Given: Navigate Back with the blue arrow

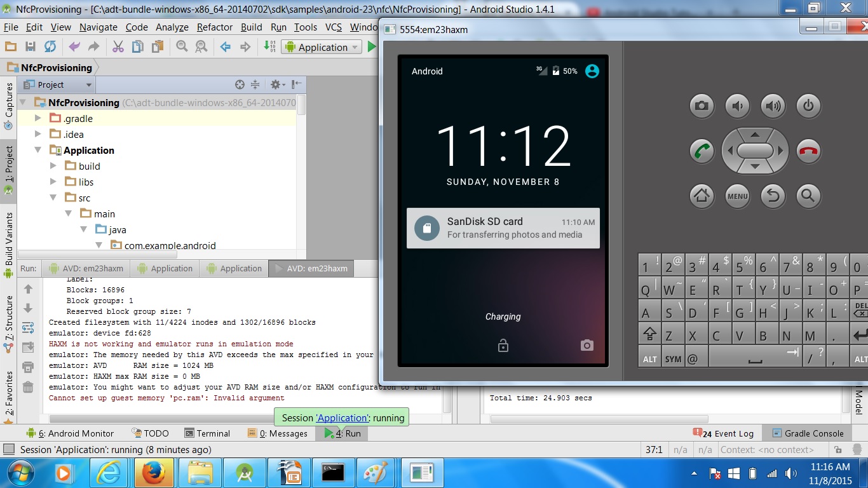Looking at the screenshot, I should coord(226,47).
